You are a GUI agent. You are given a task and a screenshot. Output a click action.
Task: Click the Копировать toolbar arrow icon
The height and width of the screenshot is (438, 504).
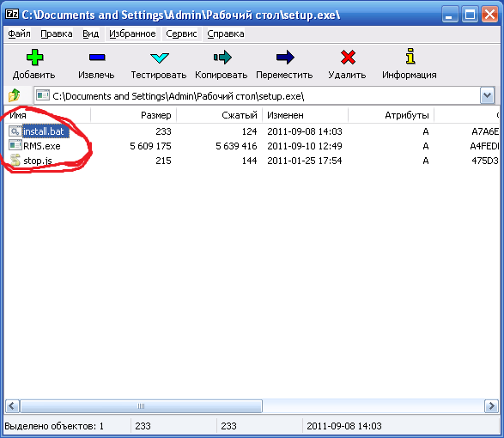click(222, 58)
